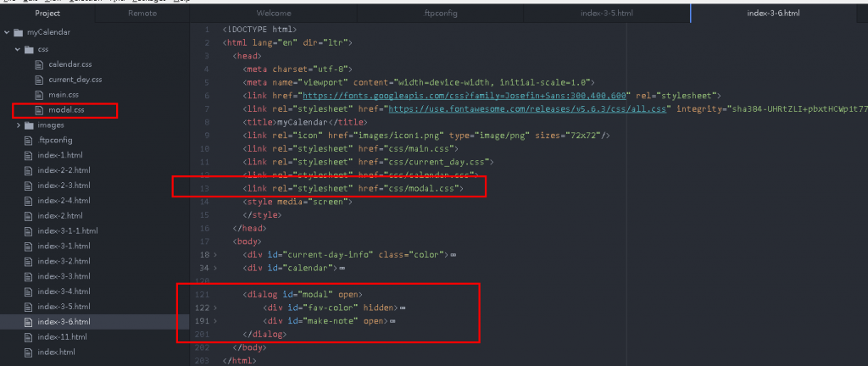
Task: Click file icon beside .ftpconfig in tree
Action: [28, 141]
